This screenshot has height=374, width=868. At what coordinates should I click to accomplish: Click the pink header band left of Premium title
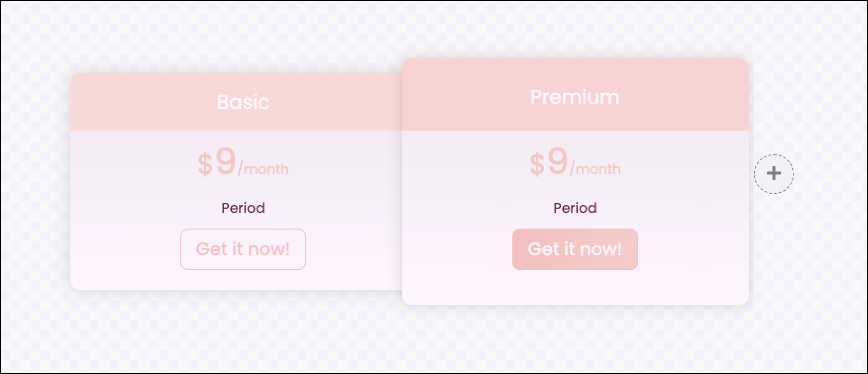(465, 97)
